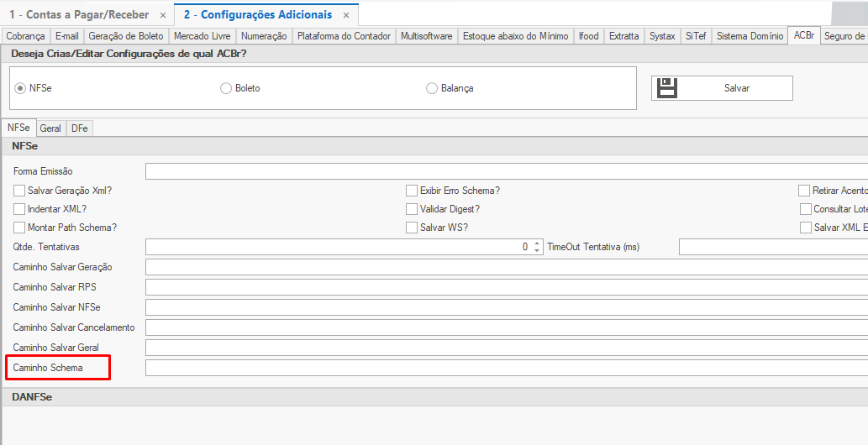Increase the Qtde. Tentativas value

tap(537, 243)
